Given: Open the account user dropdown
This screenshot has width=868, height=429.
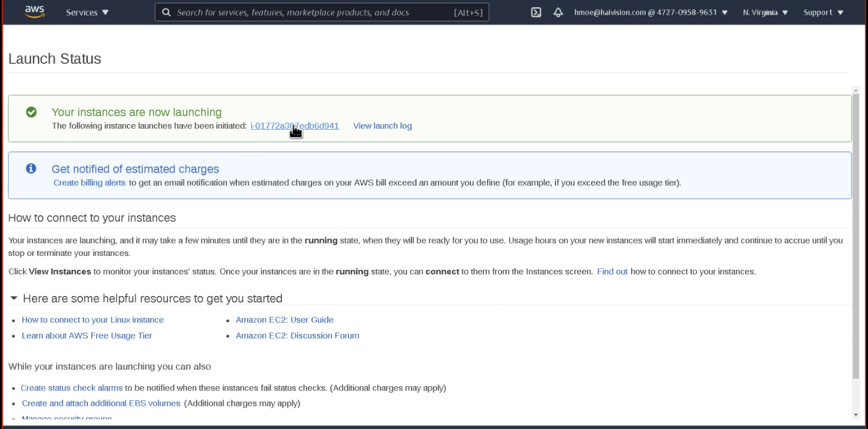Looking at the screenshot, I should (x=651, y=12).
